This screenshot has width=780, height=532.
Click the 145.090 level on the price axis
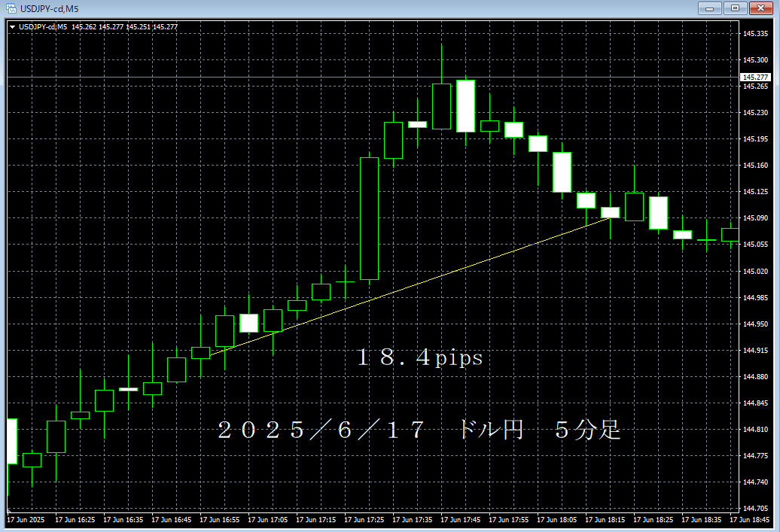click(x=754, y=218)
